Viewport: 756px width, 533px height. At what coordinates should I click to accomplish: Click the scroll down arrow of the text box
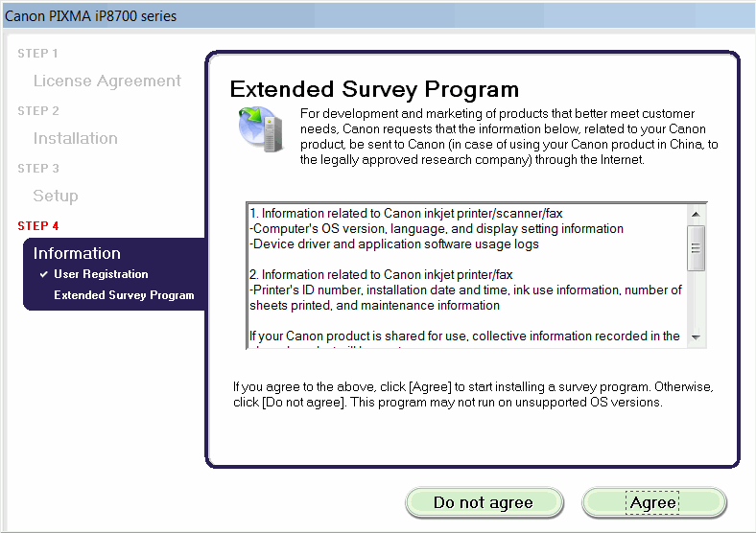697,337
